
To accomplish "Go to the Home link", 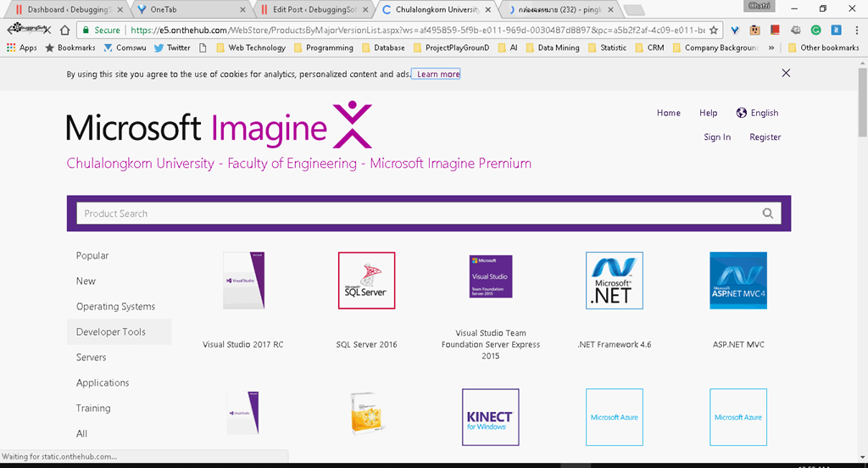I will (x=669, y=113).
